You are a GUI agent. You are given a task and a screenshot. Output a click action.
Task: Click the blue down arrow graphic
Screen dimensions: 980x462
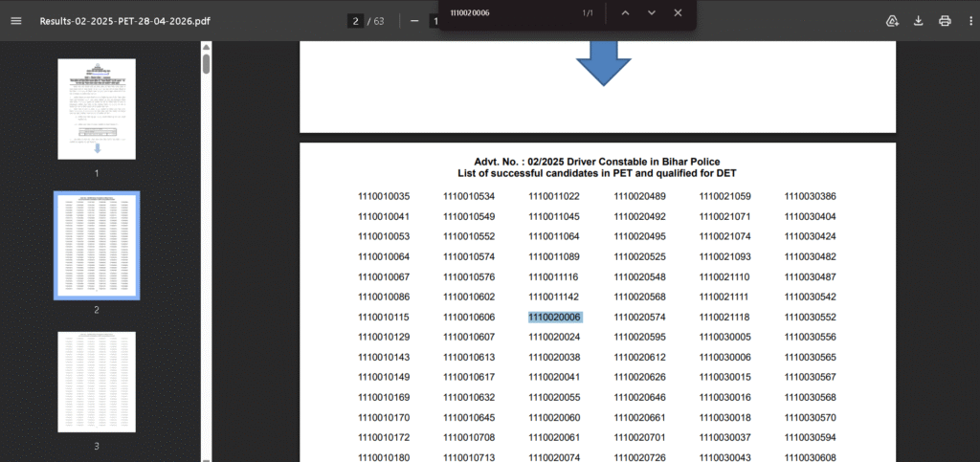point(603,65)
